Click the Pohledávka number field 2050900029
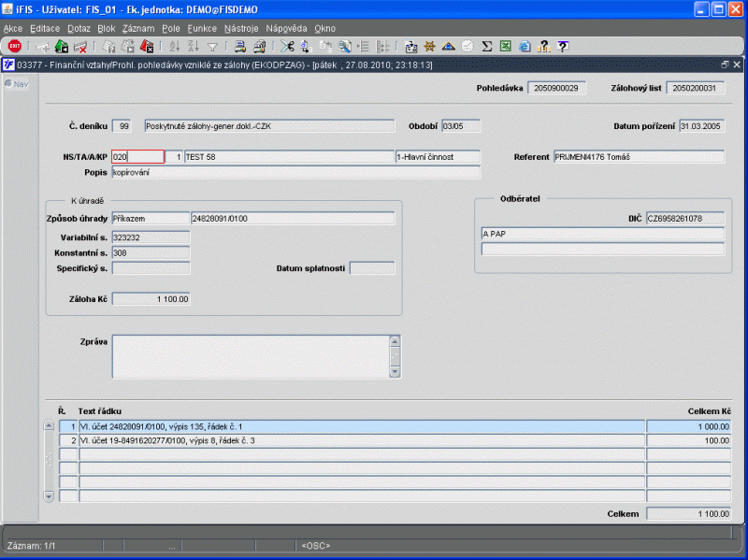The width and height of the screenshot is (748, 560). click(x=556, y=88)
